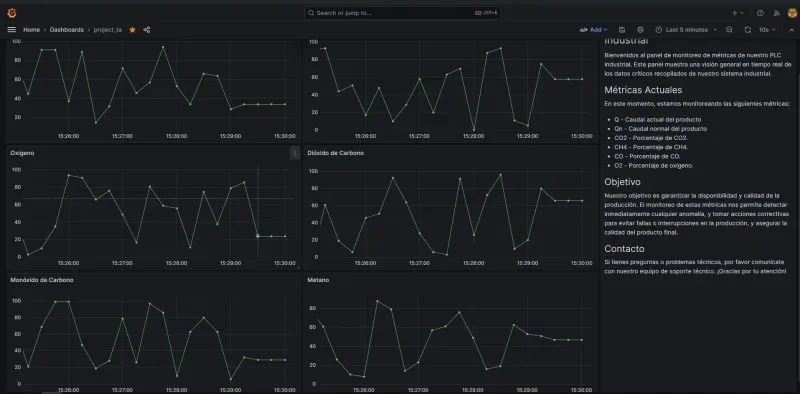Unstar the project_ta dashboard

[132, 30]
